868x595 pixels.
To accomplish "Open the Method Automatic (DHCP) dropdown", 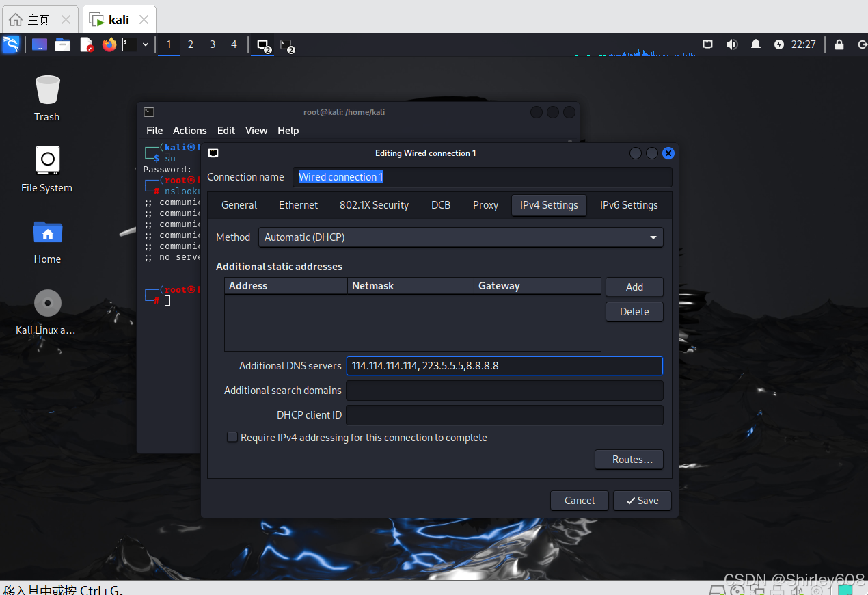I will 461,237.
